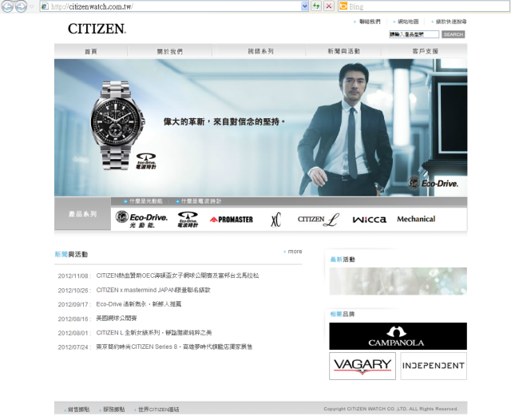Click the 服務據點 footer link
This screenshot has height=420, width=511.
pyautogui.click(x=113, y=410)
